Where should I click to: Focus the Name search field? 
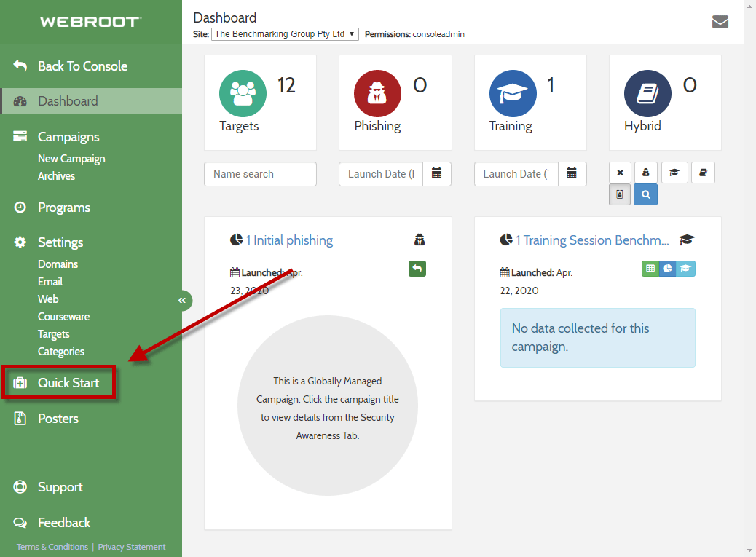260,174
